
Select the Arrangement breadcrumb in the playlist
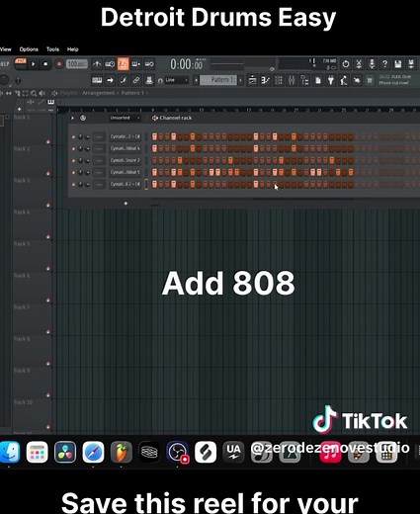[x=99, y=93]
